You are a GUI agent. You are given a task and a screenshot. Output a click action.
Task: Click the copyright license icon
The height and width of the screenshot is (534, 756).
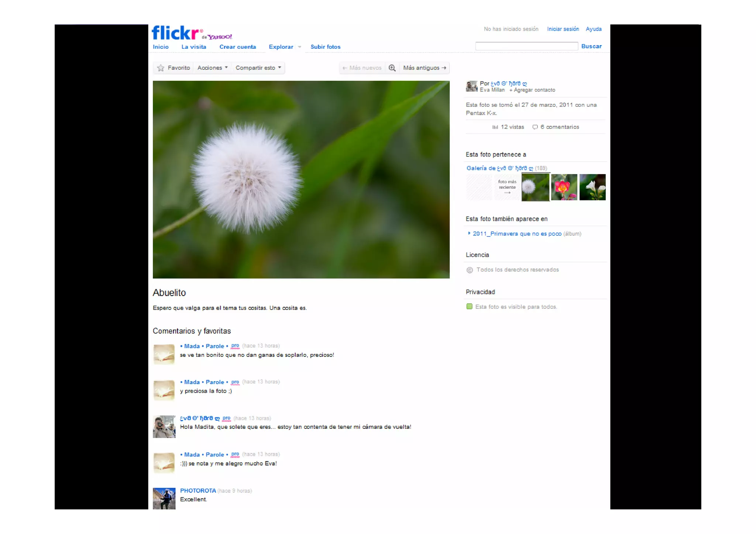point(470,270)
